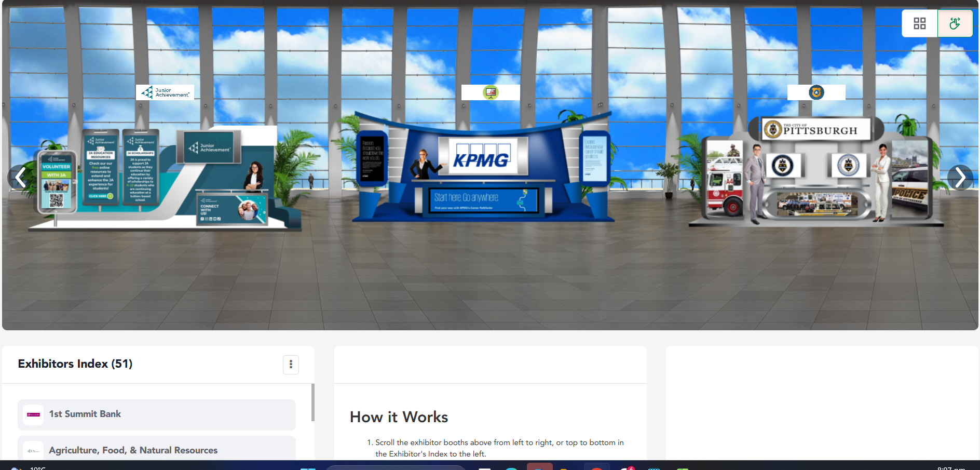Go to previous booths with left arrow
Viewport: 980px width, 470px height.
[x=20, y=178]
